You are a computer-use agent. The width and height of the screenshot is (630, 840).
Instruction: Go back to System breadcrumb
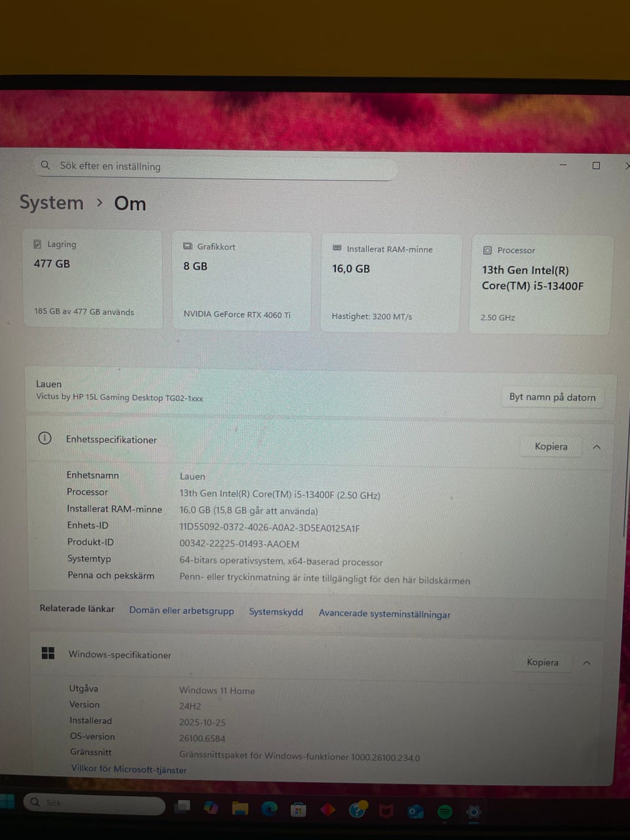point(51,202)
